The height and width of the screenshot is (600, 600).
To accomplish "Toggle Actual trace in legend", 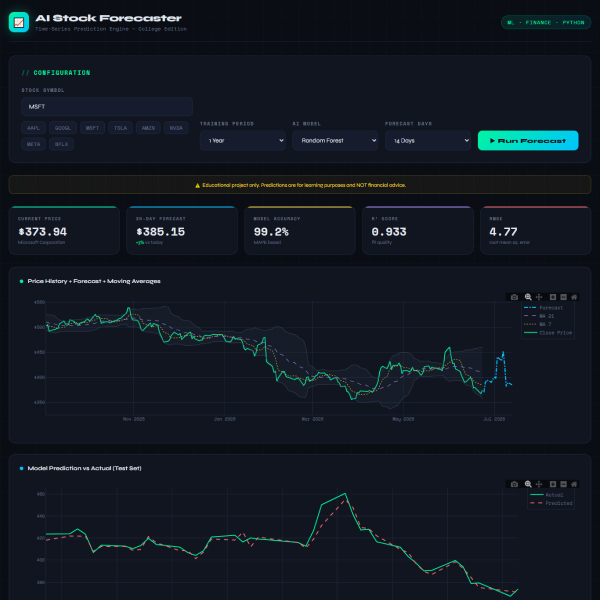I will (x=551, y=495).
